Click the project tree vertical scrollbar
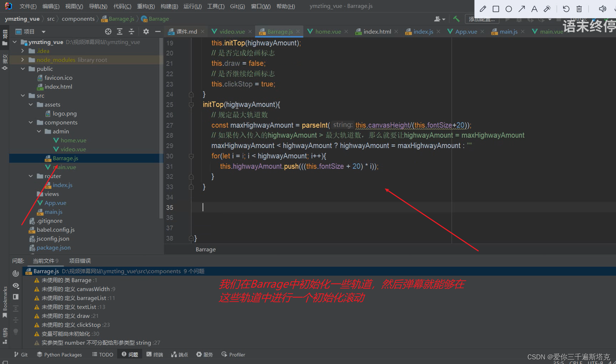The height and width of the screenshot is (364, 616). click(161, 128)
